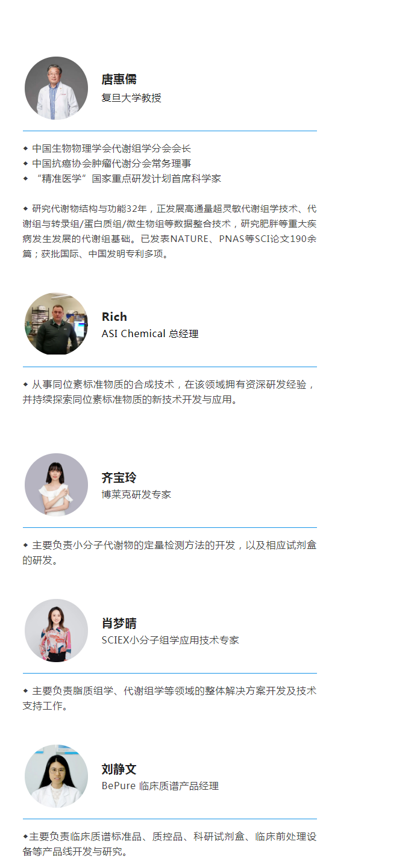Click 齐宝玲's circular portrait photo
This screenshot has height=868, width=414.
coord(56,485)
